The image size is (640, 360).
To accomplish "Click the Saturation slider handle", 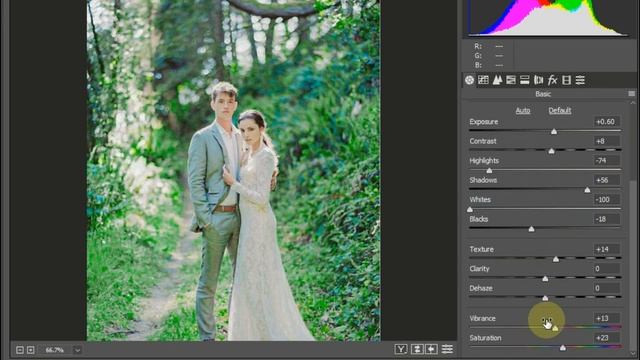I will tap(563, 348).
